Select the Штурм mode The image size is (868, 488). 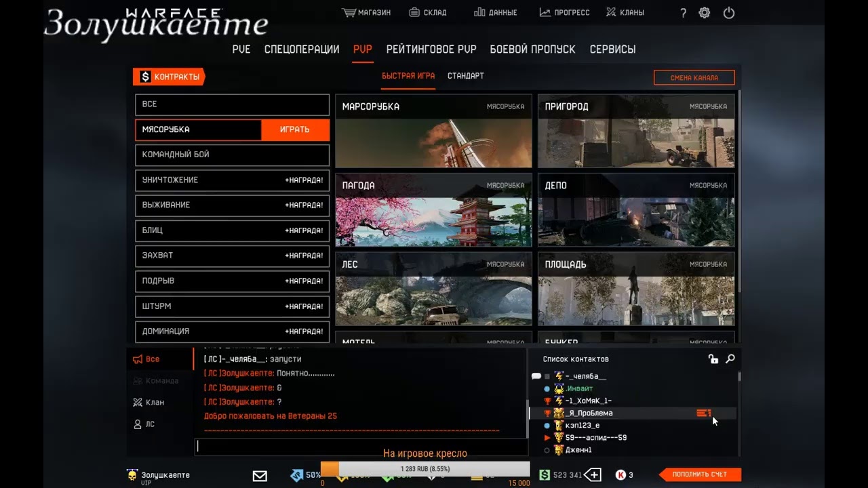[233, 306]
